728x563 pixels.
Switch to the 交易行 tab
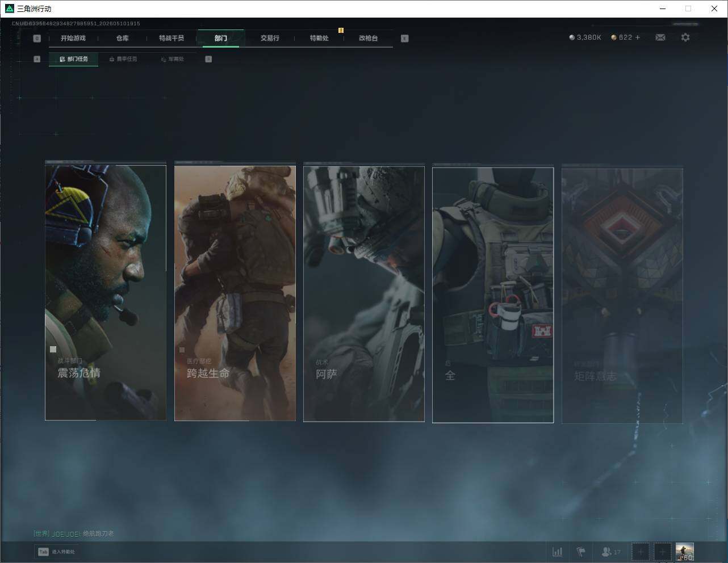(270, 38)
